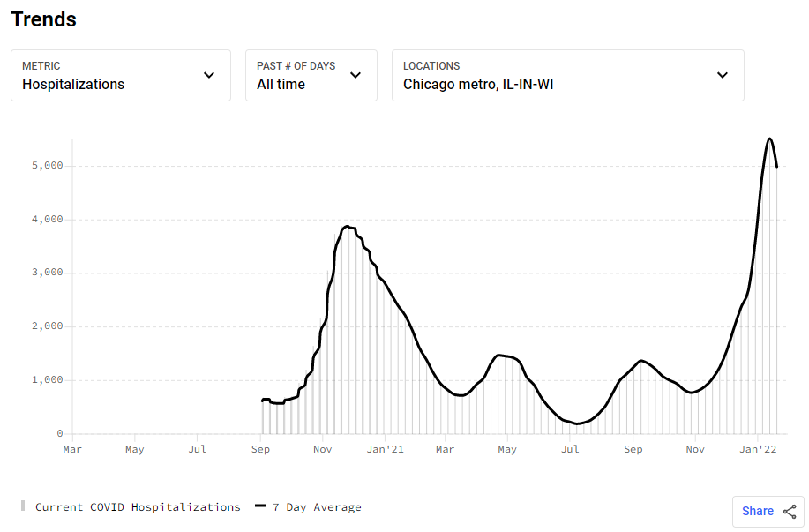Screen dimensions: 809x532
Task: Click the 3,000 label on the y-axis
Action: pos(48,273)
